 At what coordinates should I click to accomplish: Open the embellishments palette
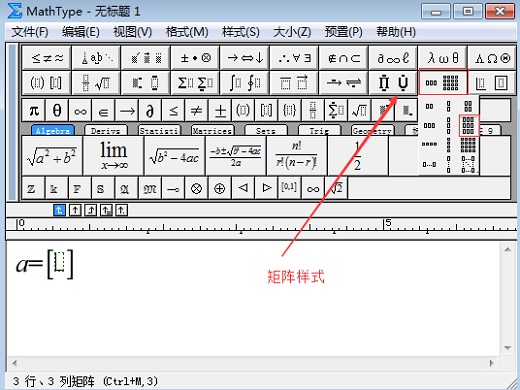tap(146, 58)
